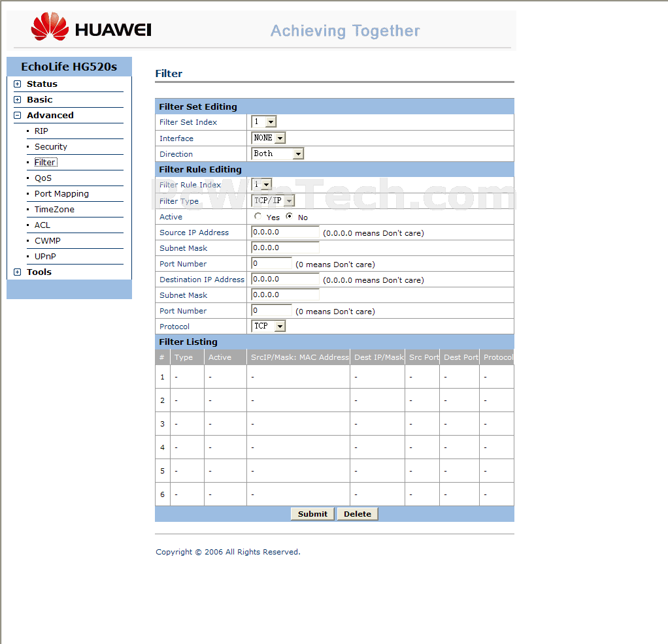Screen dimensions: 668x644
Task: Open the Interface dropdown
Action: coord(269,138)
